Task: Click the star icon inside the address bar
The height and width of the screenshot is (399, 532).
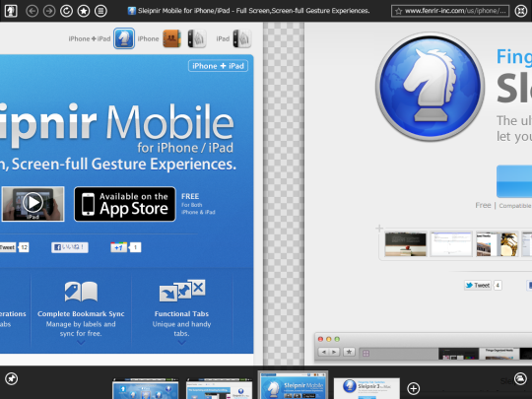Action: 399,12
